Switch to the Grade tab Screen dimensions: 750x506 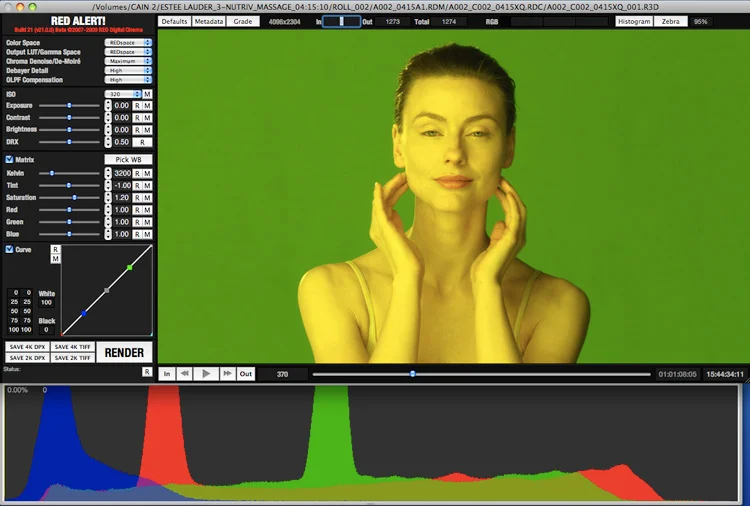[x=243, y=22]
